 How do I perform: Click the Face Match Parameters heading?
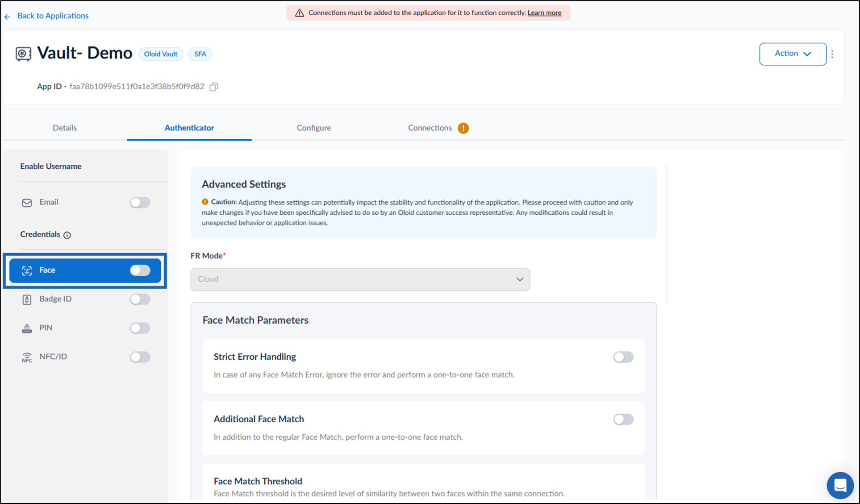tap(255, 320)
